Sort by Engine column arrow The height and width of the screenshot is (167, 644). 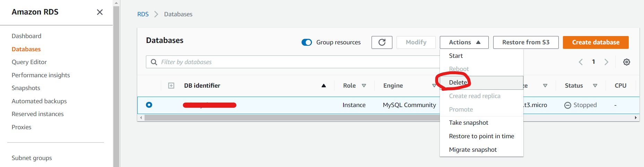pyautogui.click(x=434, y=86)
